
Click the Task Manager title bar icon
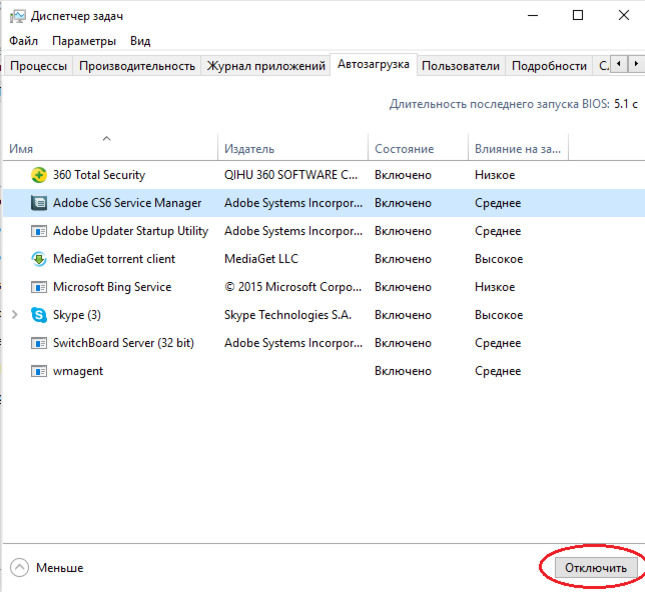[x=18, y=16]
